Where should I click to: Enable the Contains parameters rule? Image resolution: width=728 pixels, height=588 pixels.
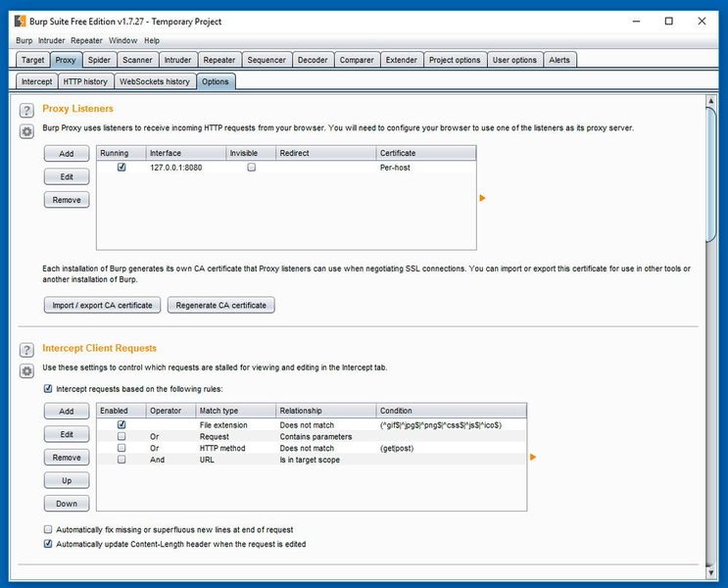click(x=121, y=436)
